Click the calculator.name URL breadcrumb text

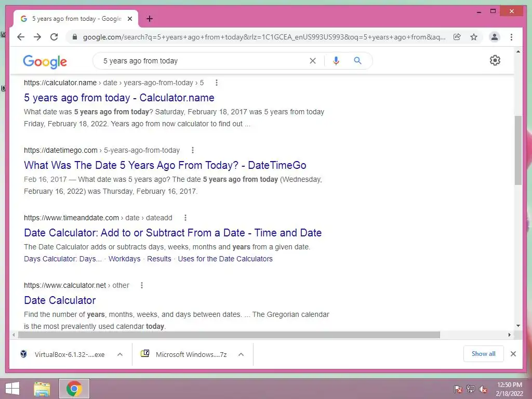click(x=114, y=83)
